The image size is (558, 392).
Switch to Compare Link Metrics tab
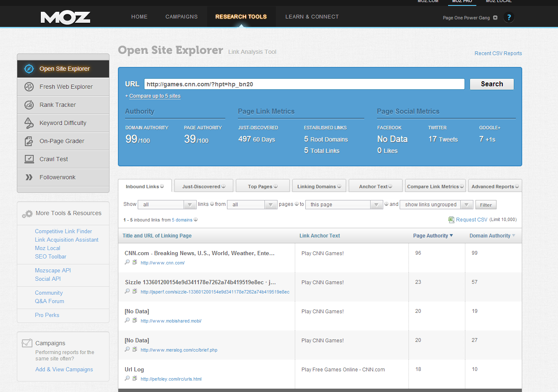(x=435, y=186)
